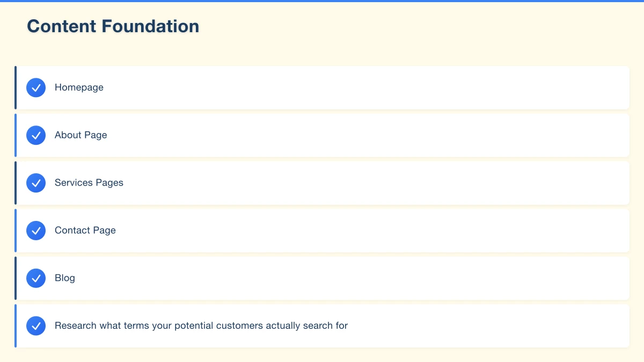Click the accent bar left of Services Pages

coord(16,183)
